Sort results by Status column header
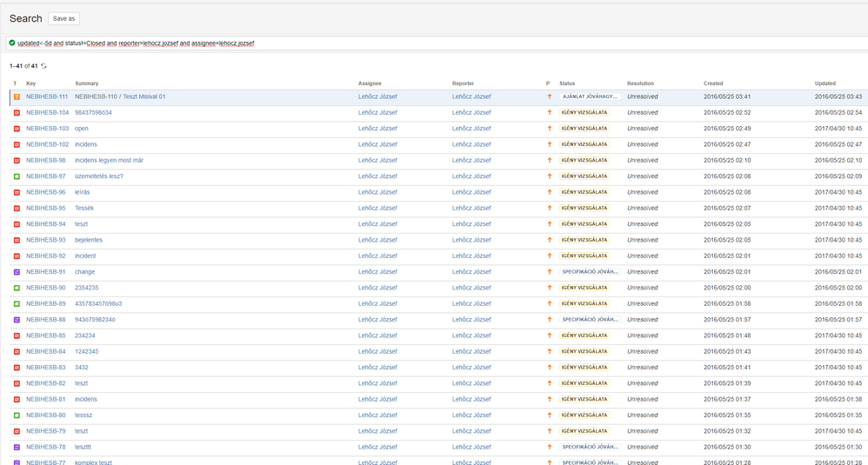The image size is (868, 465). point(567,83)
